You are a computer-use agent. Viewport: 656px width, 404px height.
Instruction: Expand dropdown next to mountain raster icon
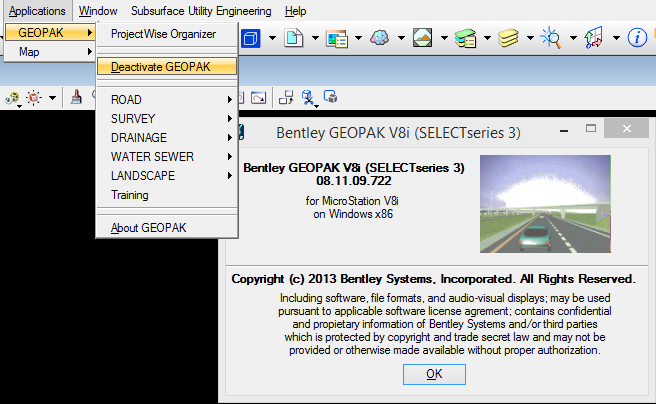click(x=444, y=38)
